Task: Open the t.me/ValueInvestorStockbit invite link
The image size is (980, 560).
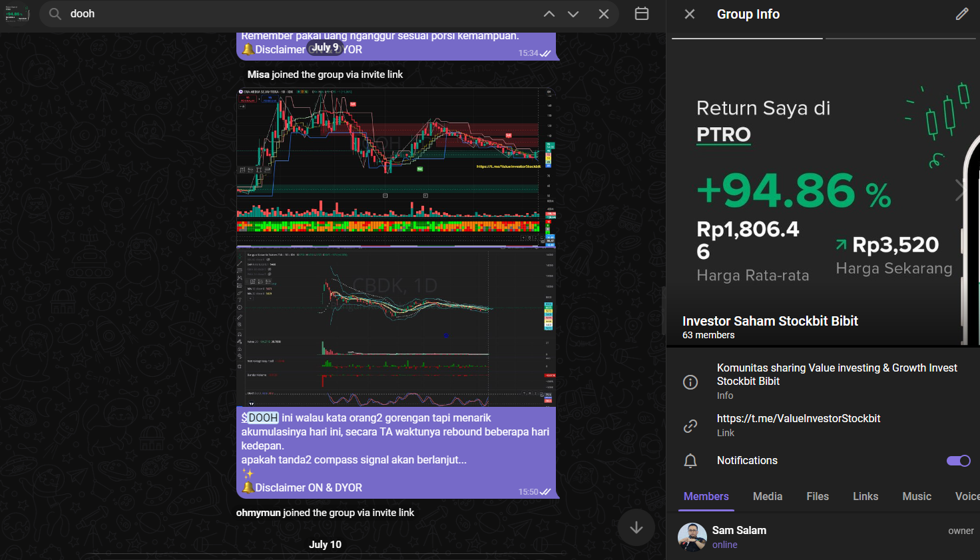Action: (x=798, y=419)
